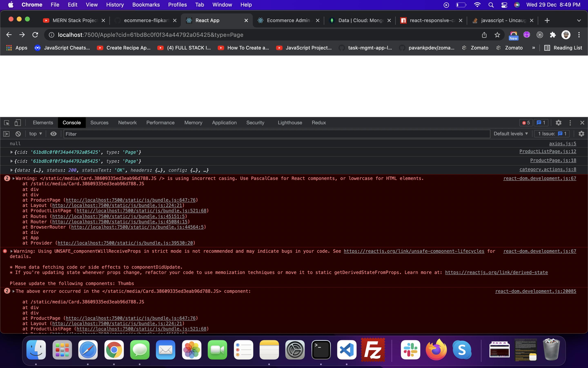The width and height of the screenshot is (588, 368).
Task: Open the tab search chevron
Action: (x=579, y=20)
